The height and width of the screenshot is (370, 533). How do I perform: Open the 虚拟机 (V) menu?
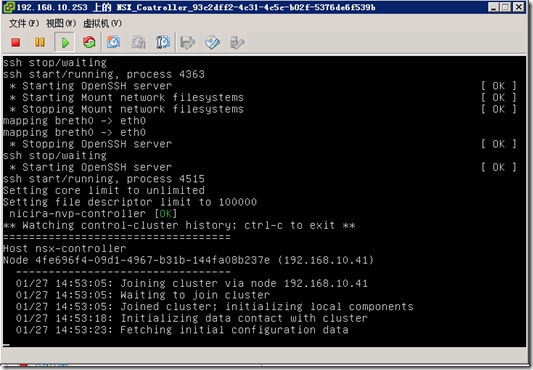102,23
